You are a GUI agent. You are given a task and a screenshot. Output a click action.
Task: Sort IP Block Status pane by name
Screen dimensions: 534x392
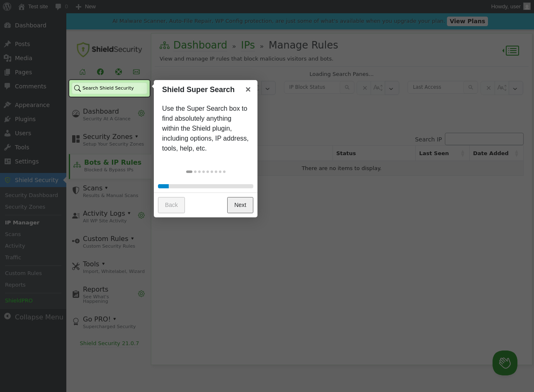tap(378, 88)
